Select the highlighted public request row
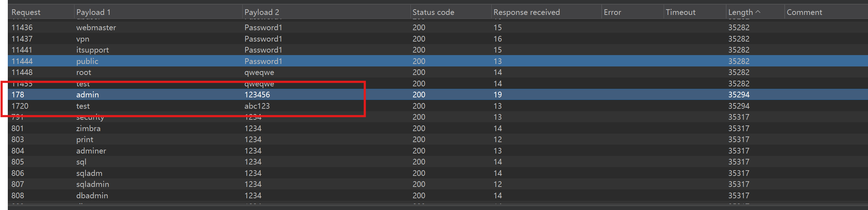 (87, 61)
